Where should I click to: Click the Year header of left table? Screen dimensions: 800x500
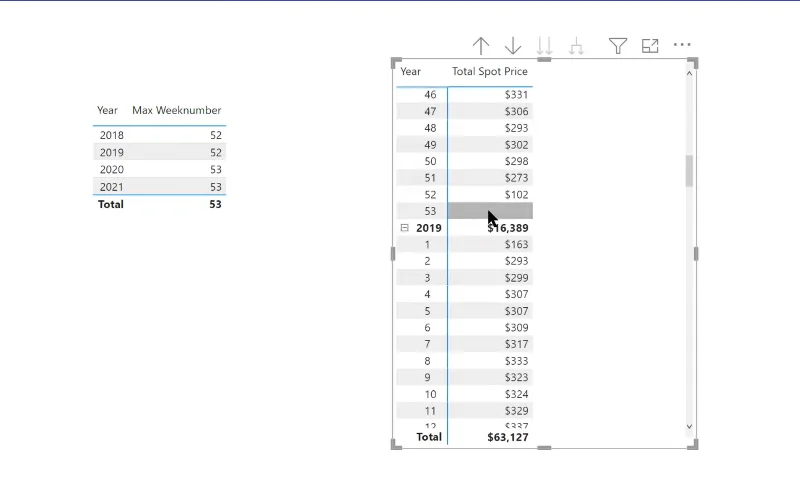[x=107, y=110]
